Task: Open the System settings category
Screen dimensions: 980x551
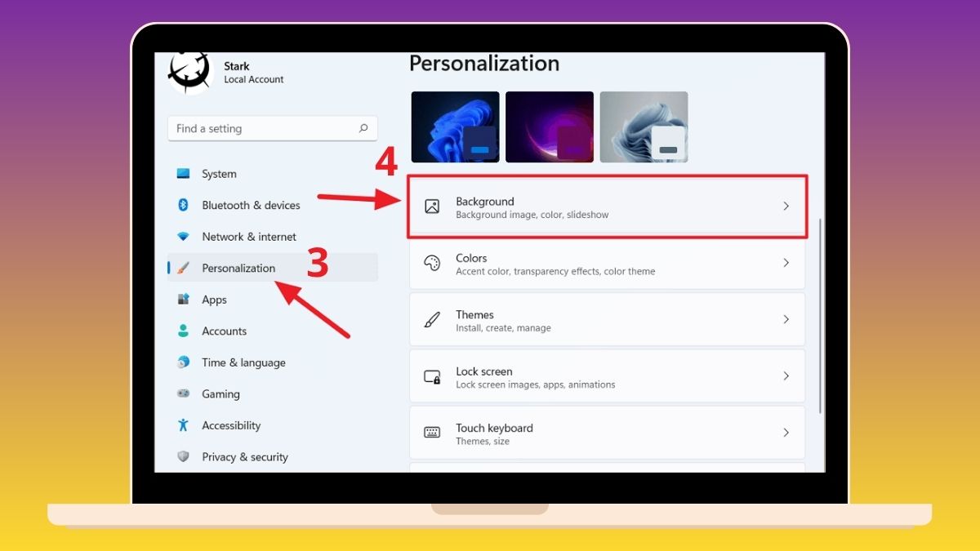Action: [x=273, y=174]
